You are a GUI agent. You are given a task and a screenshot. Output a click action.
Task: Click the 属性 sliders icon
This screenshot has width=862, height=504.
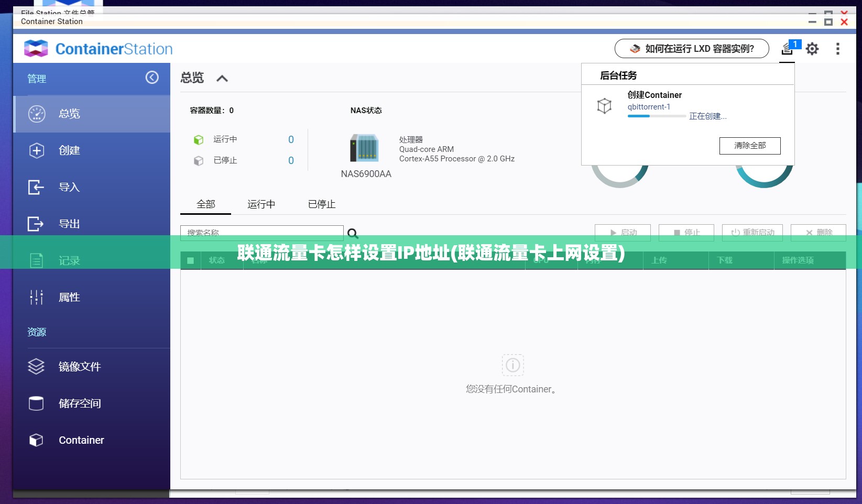point(36,297)
